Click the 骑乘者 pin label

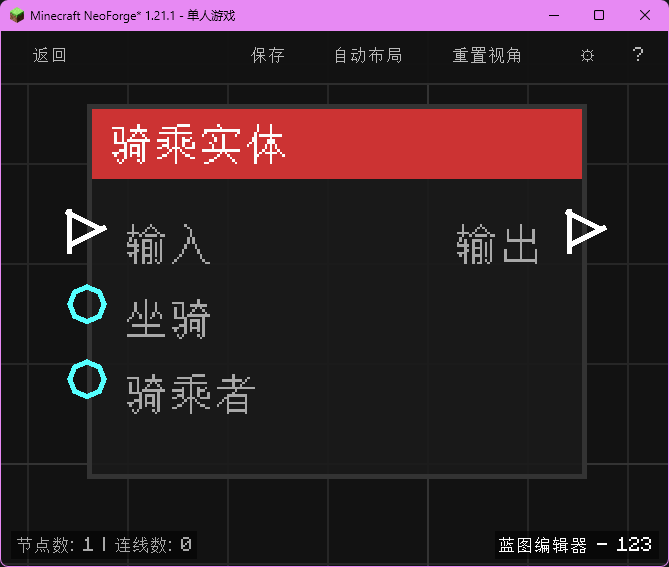pos(191,393)
